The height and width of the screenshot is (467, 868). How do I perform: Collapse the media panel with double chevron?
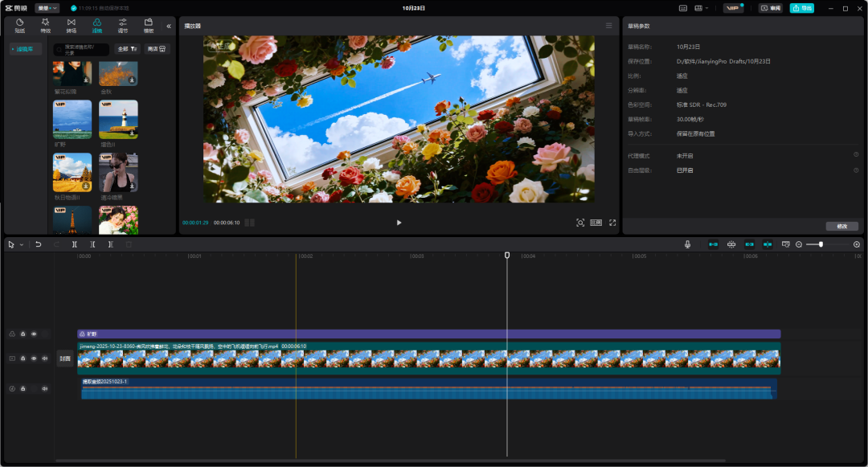point(169,26)
